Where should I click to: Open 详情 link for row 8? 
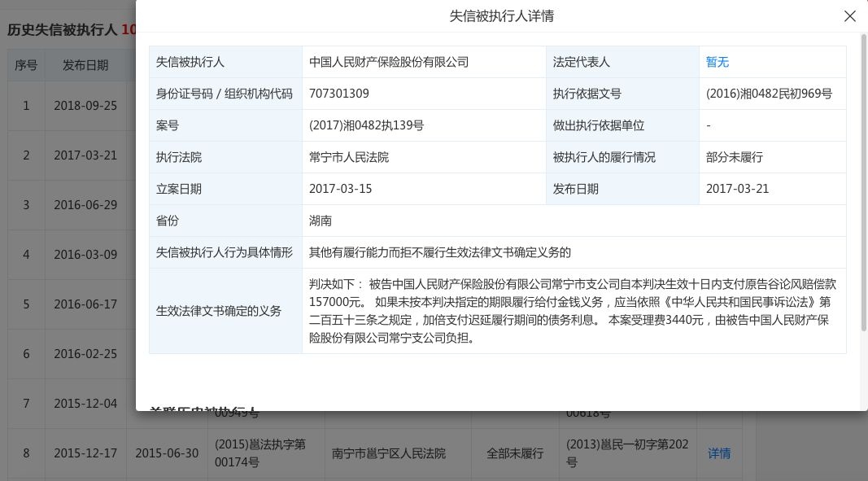[718, 453]
